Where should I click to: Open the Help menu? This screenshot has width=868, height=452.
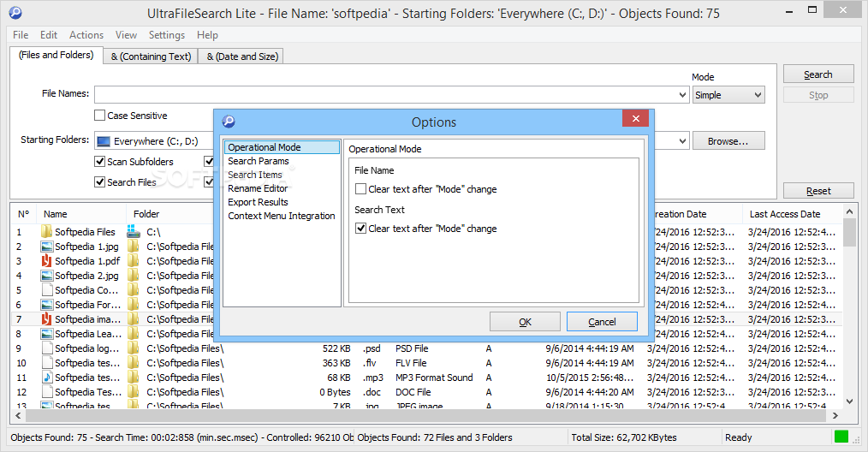tap(208, 35)
